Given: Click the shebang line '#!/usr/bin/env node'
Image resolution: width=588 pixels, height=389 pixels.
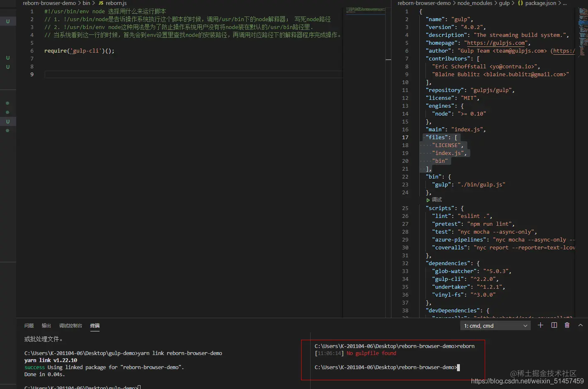Looking at the screenshot, I should 75,11.
